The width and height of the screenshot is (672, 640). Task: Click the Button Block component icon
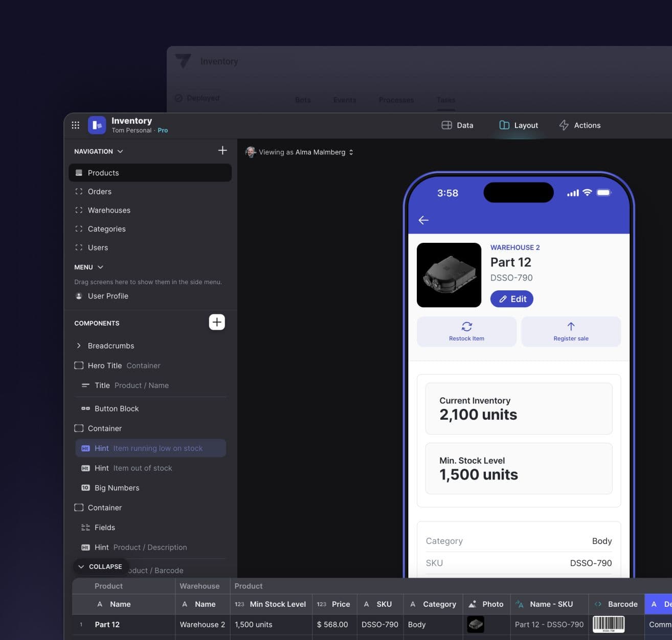85,408
